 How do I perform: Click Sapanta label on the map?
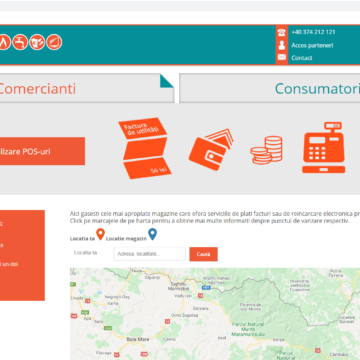point(153,277)
